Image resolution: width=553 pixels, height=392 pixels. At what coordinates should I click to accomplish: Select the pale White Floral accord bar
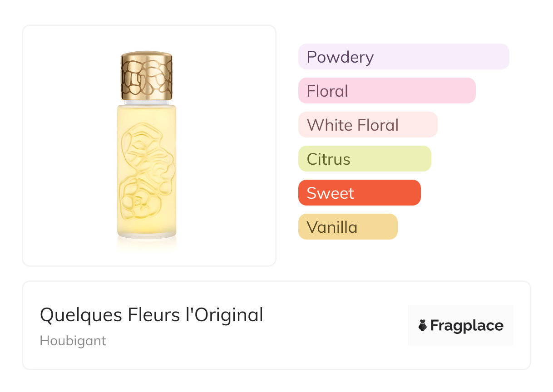pyautogui.click(x=368, y=125)
